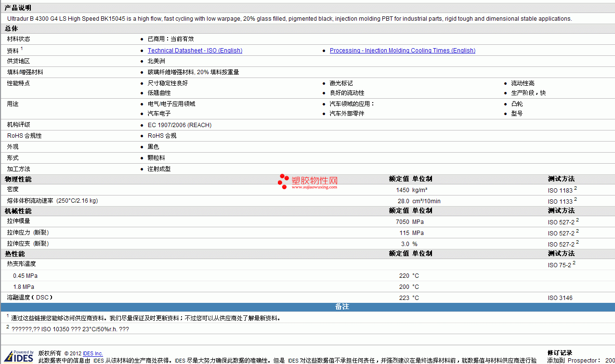Click the 良好的流动性 feature

[347, 93]
